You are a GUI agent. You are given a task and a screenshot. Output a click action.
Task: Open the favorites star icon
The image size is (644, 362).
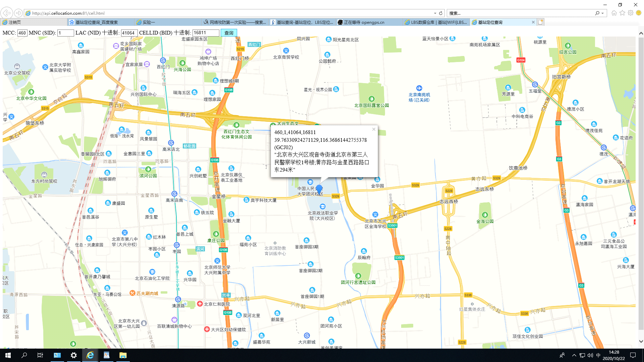click(622, 13)
